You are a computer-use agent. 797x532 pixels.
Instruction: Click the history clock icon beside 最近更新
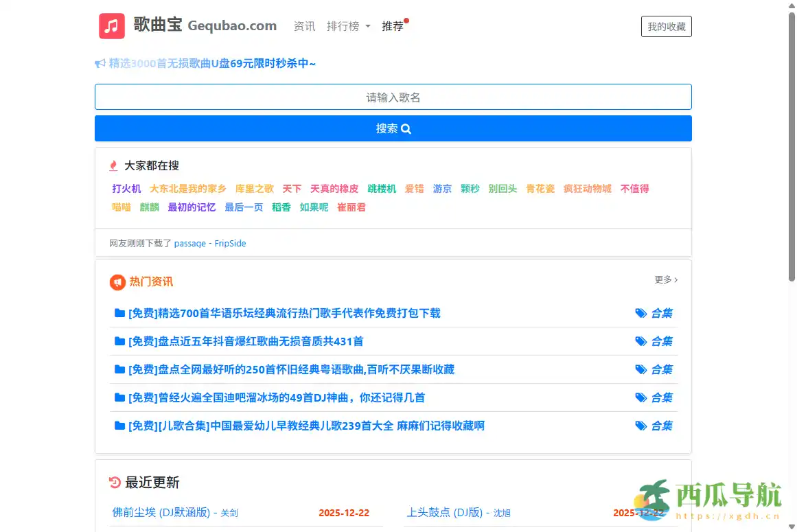pos(115,482)
